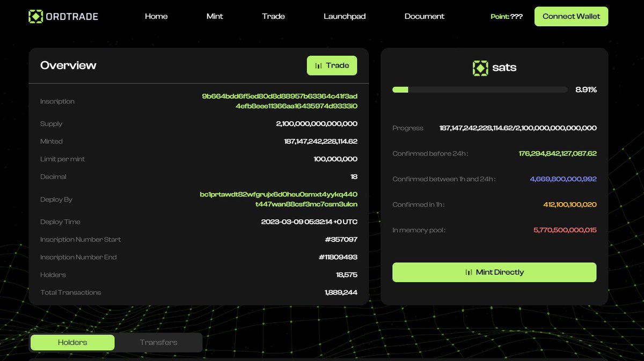The width and height of the screenshot is (644, 361).
Task: Click the 8.91% progress percentage
Action: click(x=586, y=90)
